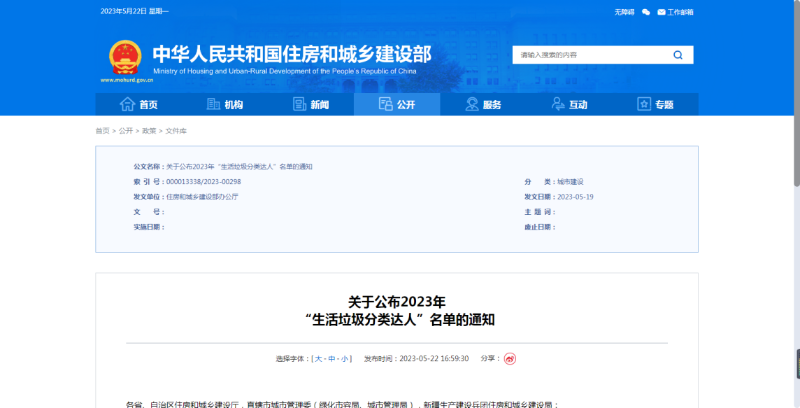This screenshot has height=408, width=800.
Task: Open the 工作邮箱 link
Action: [x=680, y=12]
